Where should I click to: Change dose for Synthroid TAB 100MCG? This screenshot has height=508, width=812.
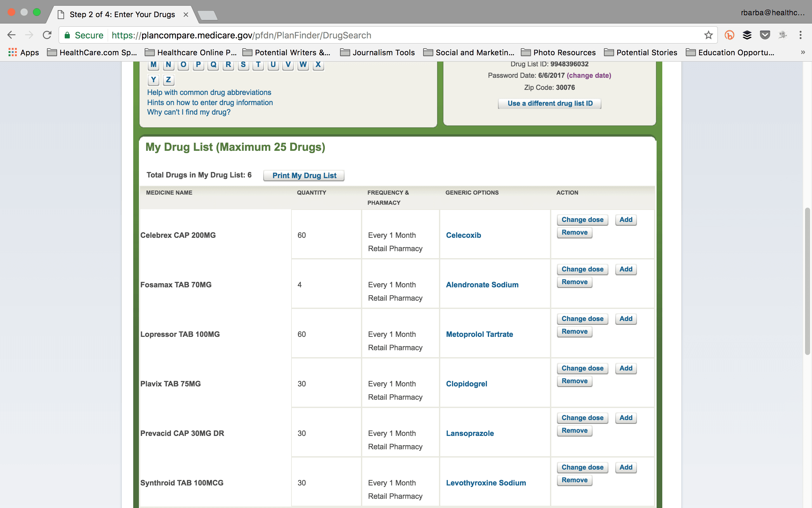(582, 468)
